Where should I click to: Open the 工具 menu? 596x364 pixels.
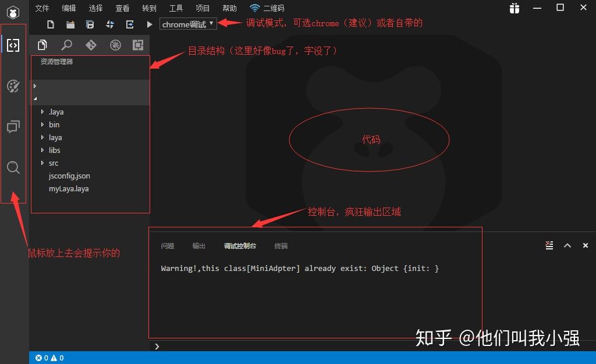pyautogui.click(x=176, y=8)
